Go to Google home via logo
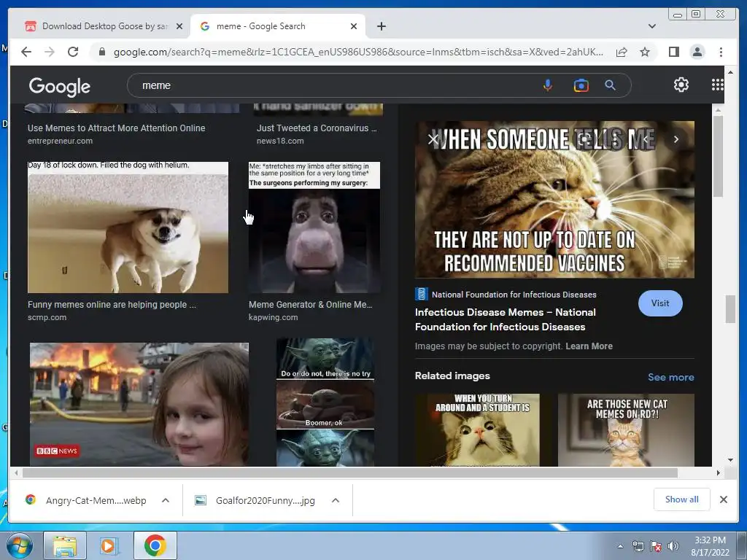 pos(60,86)
